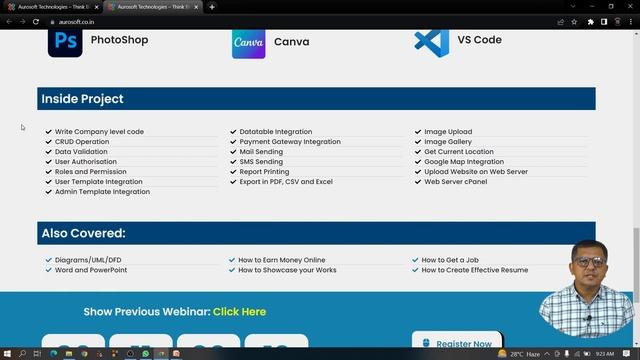Click 'User Template Integration' list item
The height and width of the screenshot is (360, 640).
click(99, 182)
